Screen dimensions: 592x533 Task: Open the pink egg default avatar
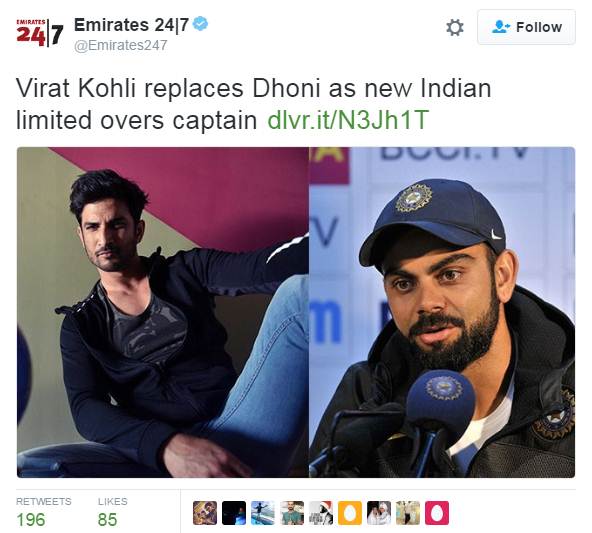click(x=437, y=513)
